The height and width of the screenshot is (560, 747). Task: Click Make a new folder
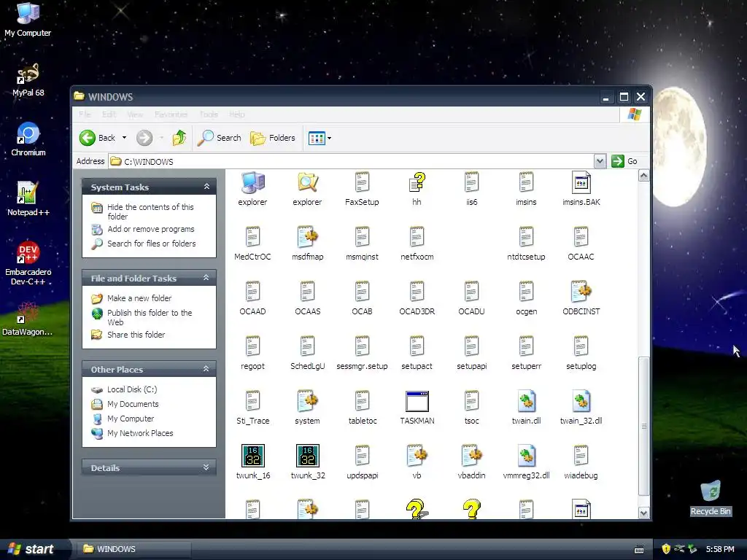pos(139,298)
